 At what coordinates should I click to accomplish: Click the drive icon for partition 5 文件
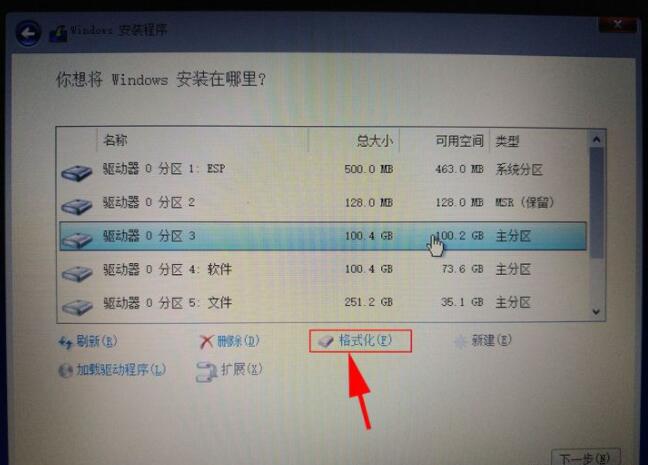coord(77,307)
